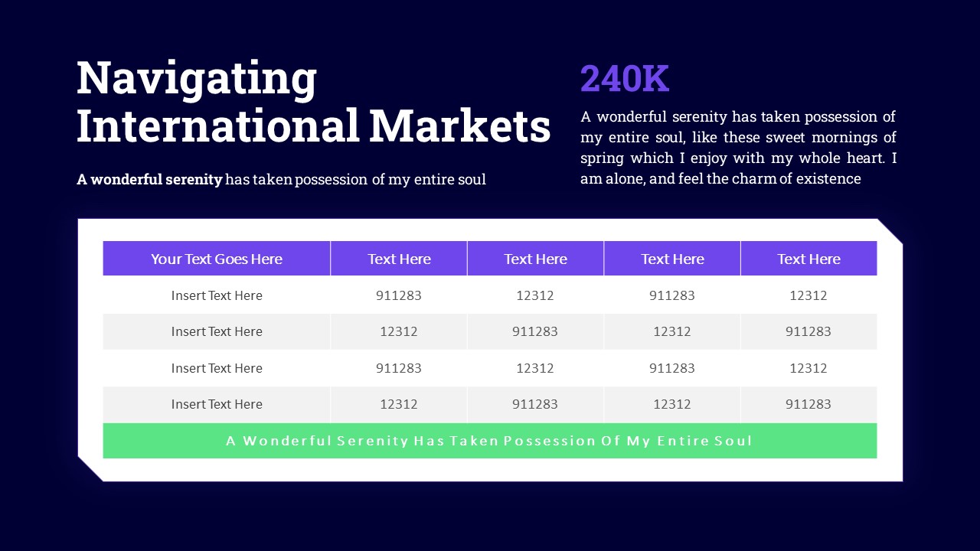
Task: Click last row 911283 in final column
Action: [808, 404]
